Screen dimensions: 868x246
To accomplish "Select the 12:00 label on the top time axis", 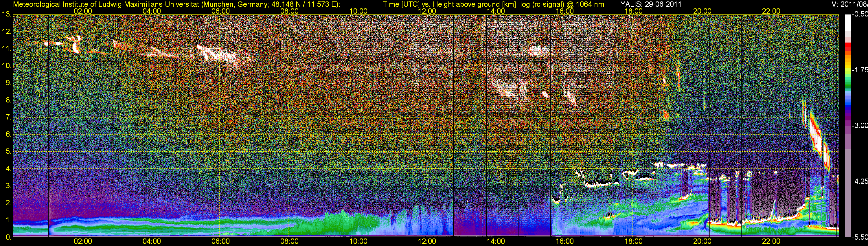I will tap(427, 11).
